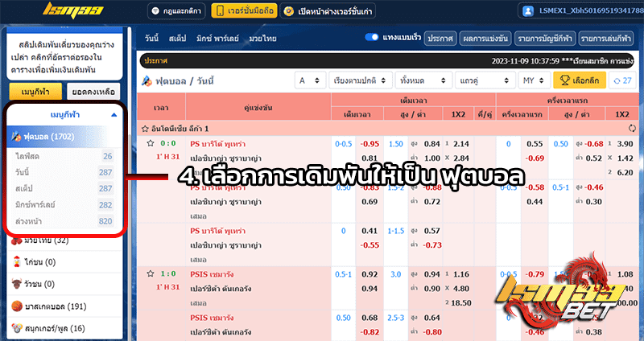Select มิกซ์พาร์เลย์ 282 row in sports menu
Screen dimensions: 644x341
(64, 205)
